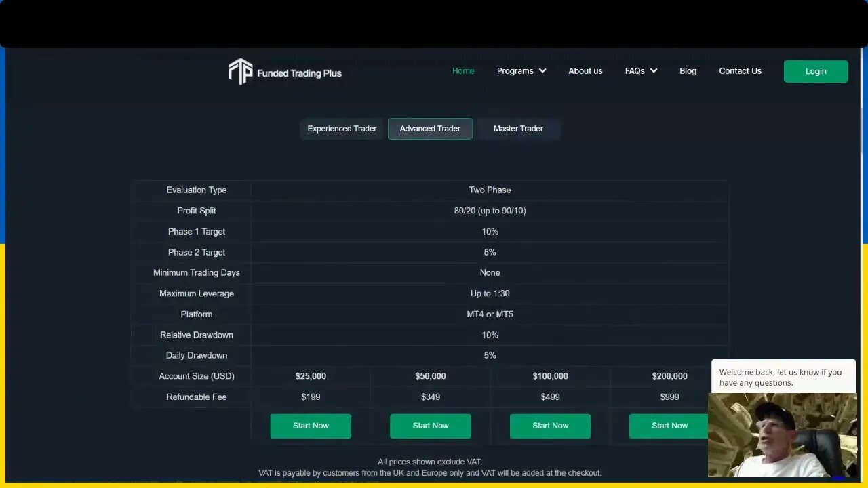Screen dimensions: 868x488
Task: Click the green Login button
Action: click(x=816, y=71)
